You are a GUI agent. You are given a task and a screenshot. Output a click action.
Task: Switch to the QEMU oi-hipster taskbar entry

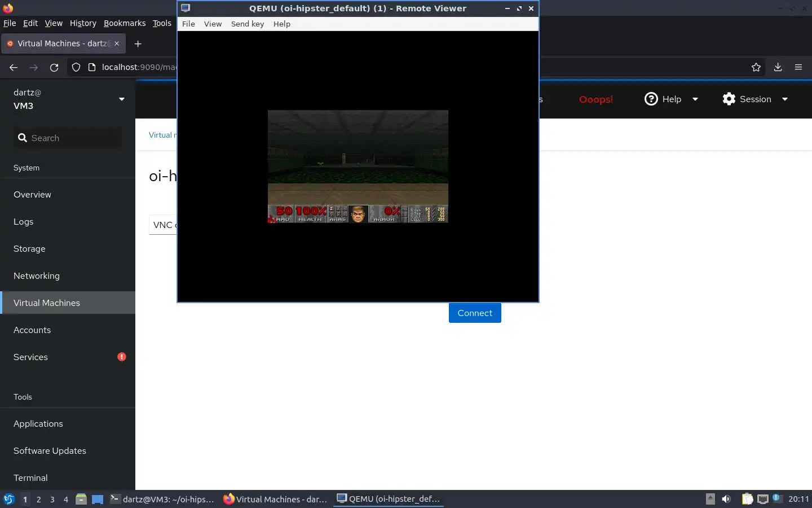point(389,499)
